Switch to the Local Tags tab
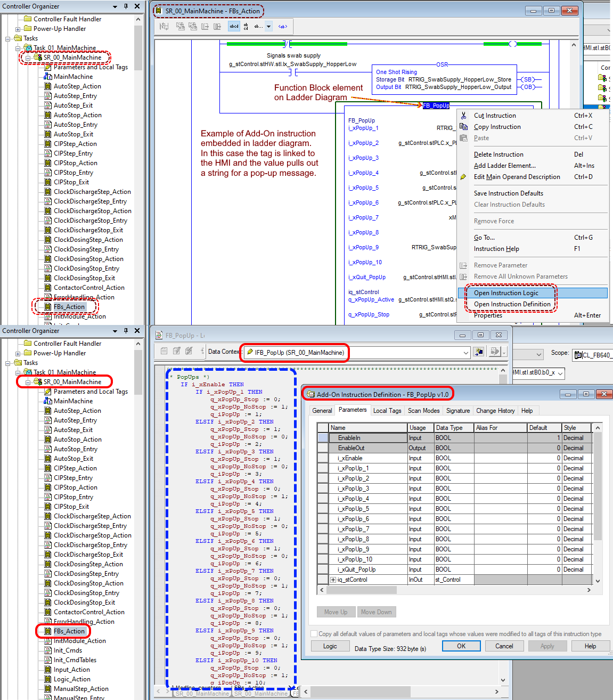Viewport: 613px width, 700px height. 387,411
